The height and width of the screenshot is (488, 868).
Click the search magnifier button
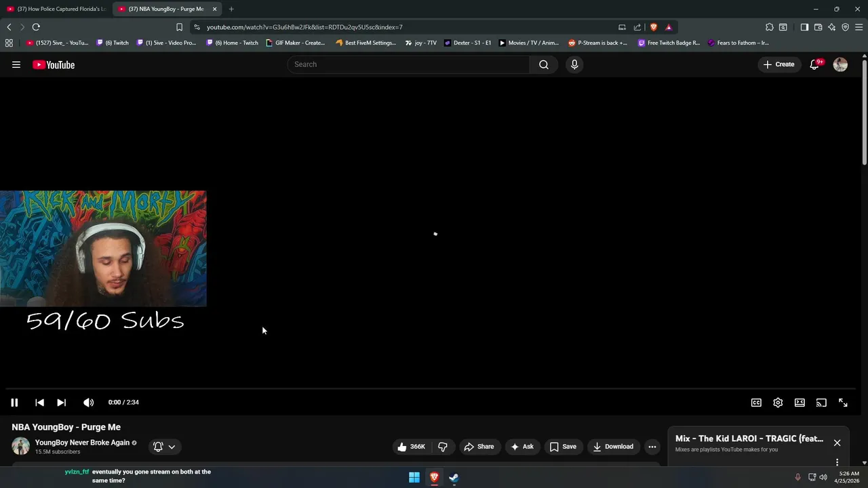click(544, 64)
